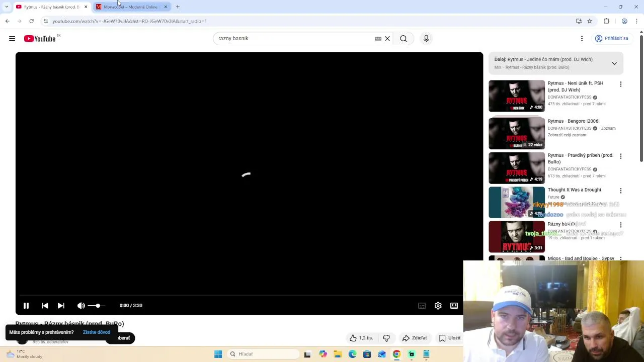This screenshot has width=644, height=362.
Task: Open Copilot from taskbar
Action: pos(323,354)
